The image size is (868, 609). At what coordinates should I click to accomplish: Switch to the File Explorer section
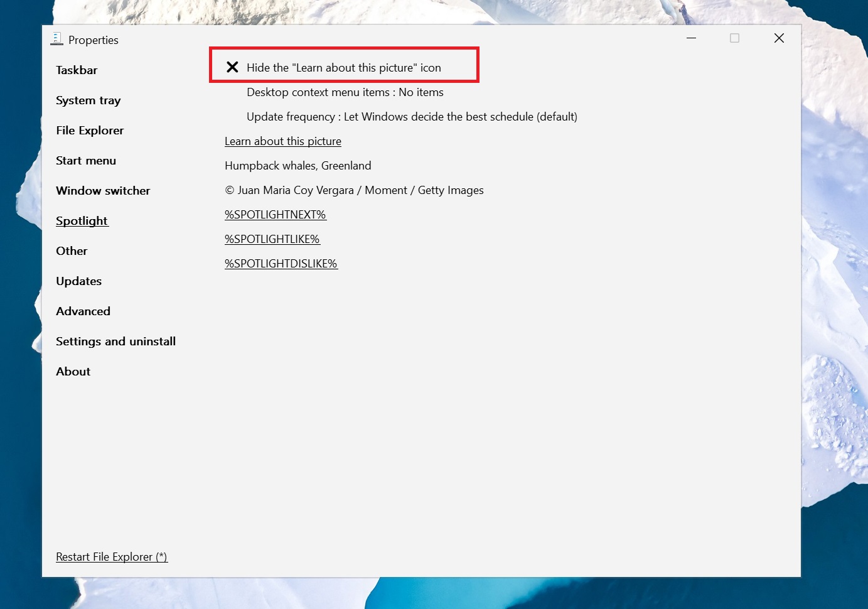click(90, 130)
